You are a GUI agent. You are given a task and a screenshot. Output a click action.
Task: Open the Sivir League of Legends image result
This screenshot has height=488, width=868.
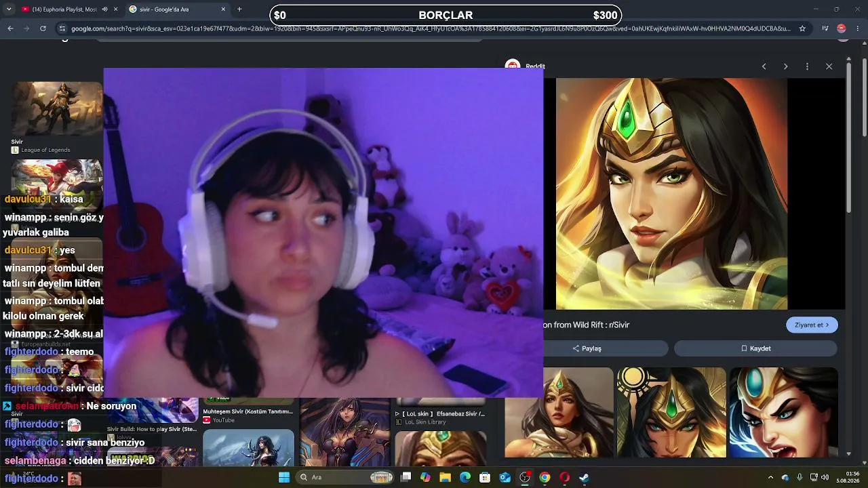(57, 109)
